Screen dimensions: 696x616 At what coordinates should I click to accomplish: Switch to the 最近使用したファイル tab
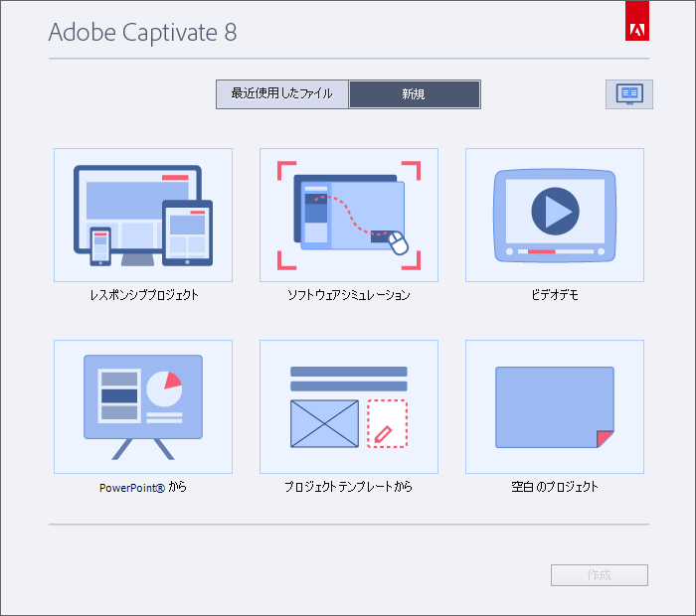click(x=282, y=94)
